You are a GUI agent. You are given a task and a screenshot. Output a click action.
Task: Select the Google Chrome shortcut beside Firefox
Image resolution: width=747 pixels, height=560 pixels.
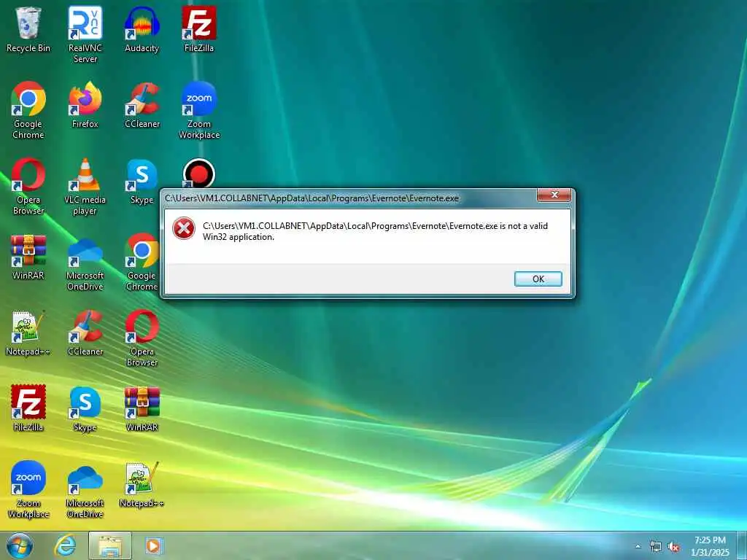click(28, 111)
